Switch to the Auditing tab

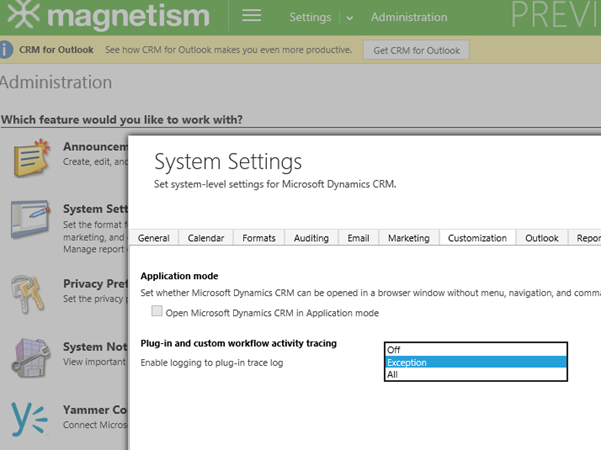[310, 238]
